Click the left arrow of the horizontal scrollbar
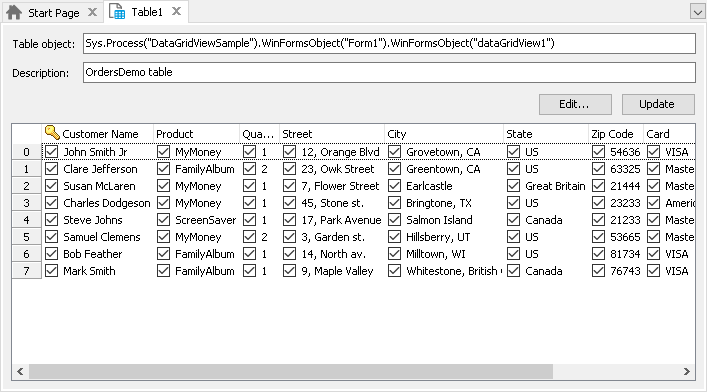707x392 pixels. coord(20,371)
